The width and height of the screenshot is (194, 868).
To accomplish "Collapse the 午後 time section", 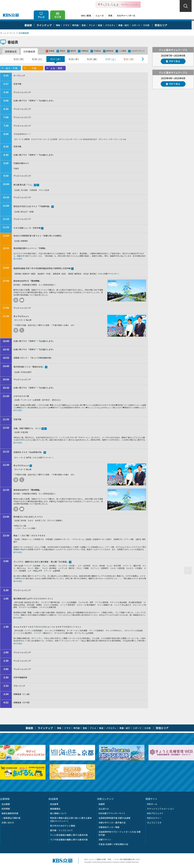I will [33, 68].
